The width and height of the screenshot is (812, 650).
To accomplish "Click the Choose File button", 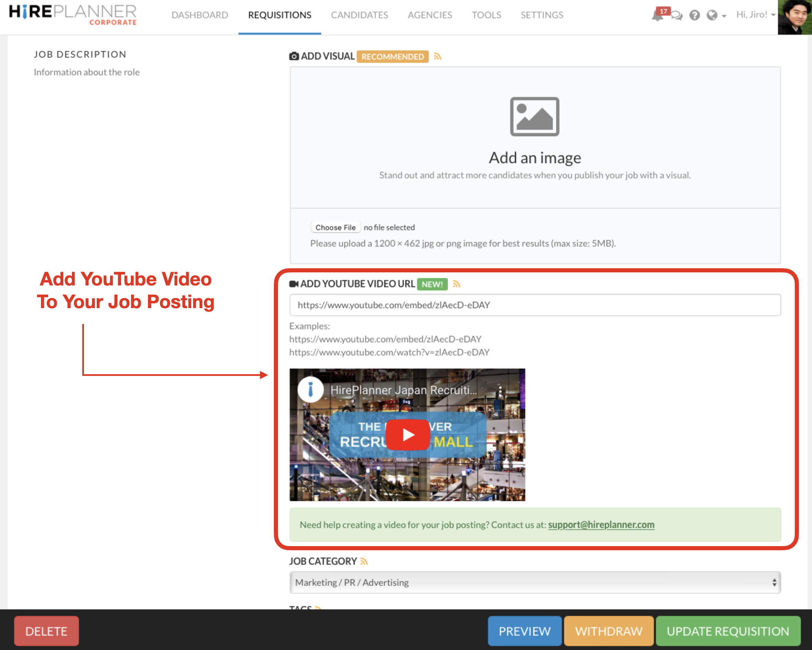I will point(335,227).
